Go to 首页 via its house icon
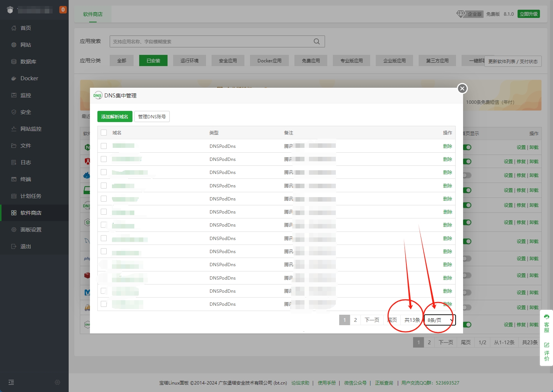 [x=14, y=28]
